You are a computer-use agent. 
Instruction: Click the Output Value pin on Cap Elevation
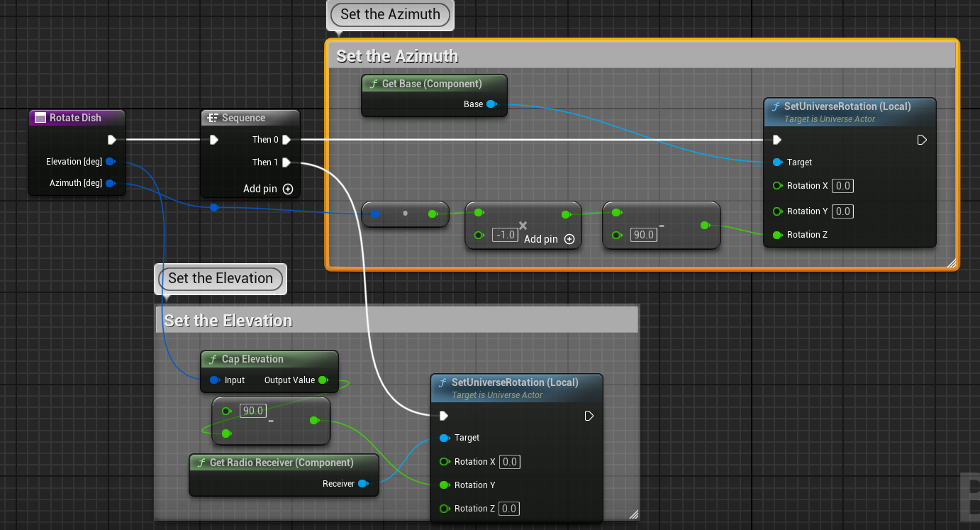pyautogui.click(x=323, y=380)
